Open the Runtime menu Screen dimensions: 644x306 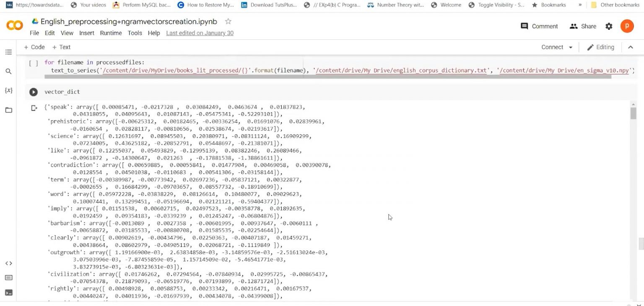point(111,33)
